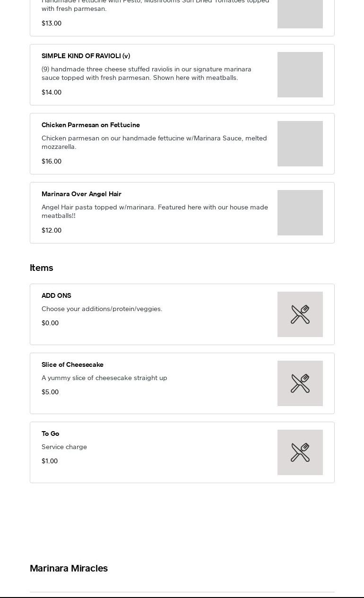Viewport: 364px width, 598px height.
Task: Open the Chicken Parmesan on Fettucine thumbnail
Action: click(300, 144)
